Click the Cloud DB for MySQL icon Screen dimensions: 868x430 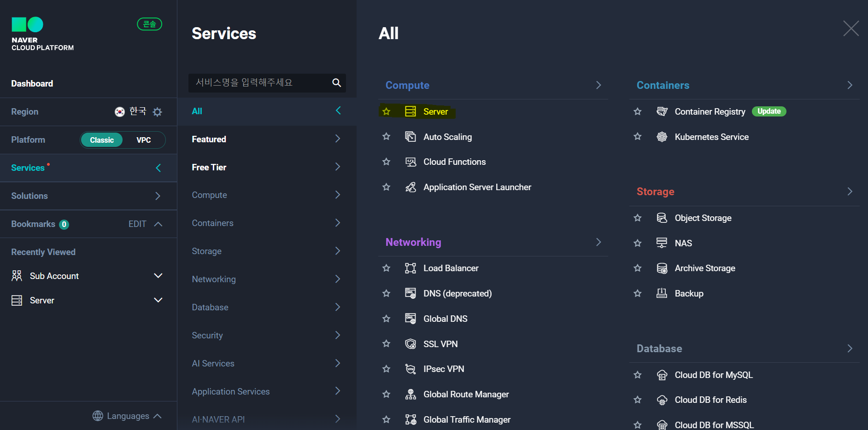point(662,375)
